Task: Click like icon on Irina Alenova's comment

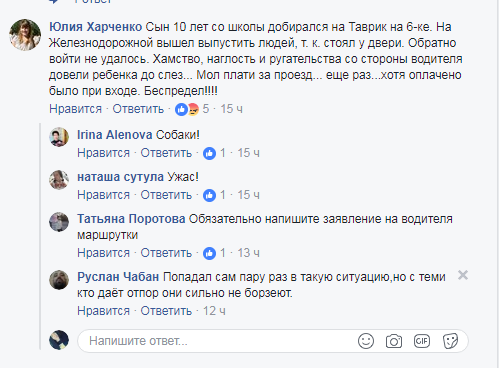Action: (x=209, y=153)
